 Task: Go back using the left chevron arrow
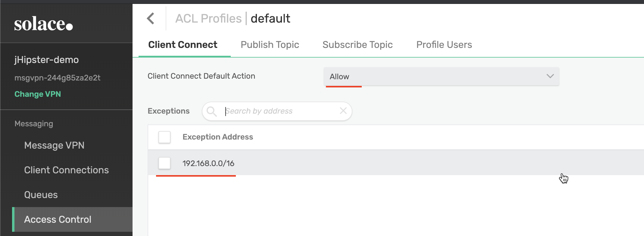(x=151, y=18)
